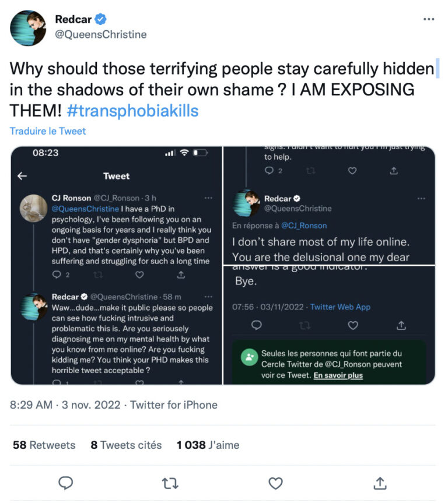
Task: Like the main tweet
Action: coord(275,483)
